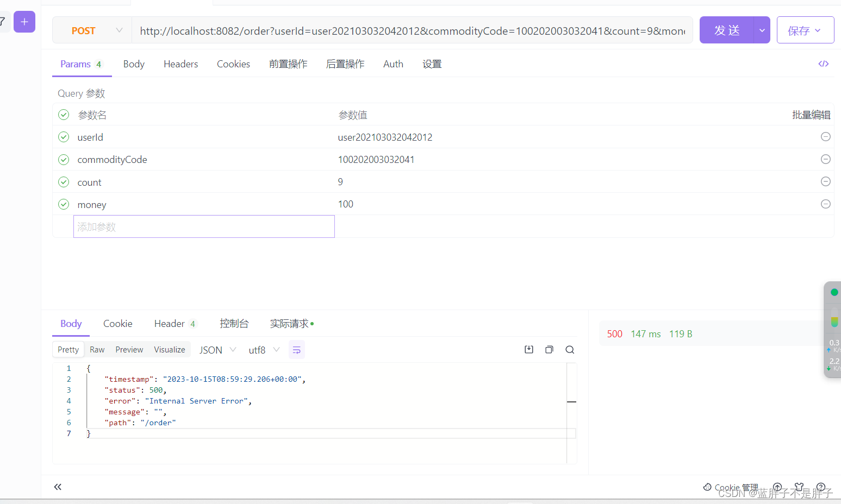The height and width of the screenshot is (504, 841).
Task: Click the "path": "/order" line
Action: [x=140, y=423]
